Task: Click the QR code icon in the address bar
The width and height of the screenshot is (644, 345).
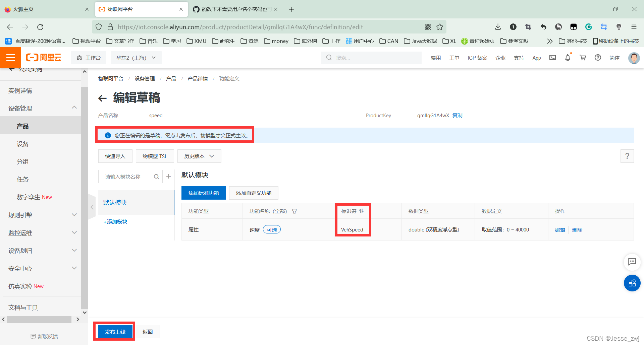Action: click(428, 27)
